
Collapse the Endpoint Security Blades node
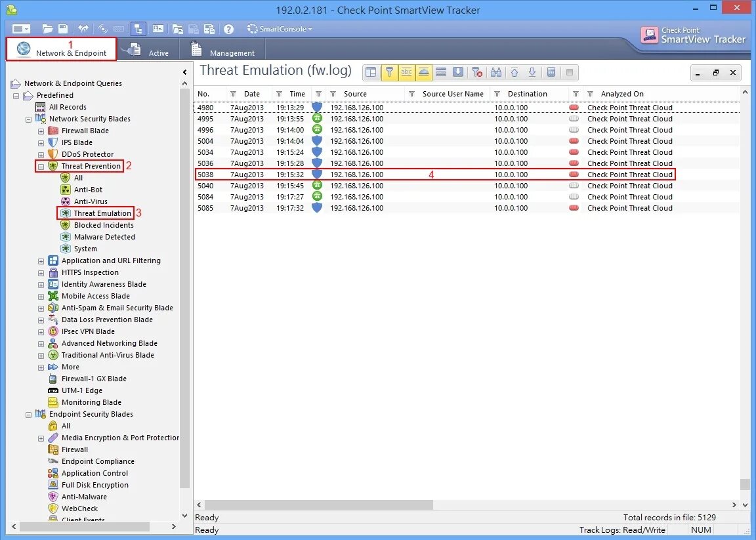click(x=28, y=415)
